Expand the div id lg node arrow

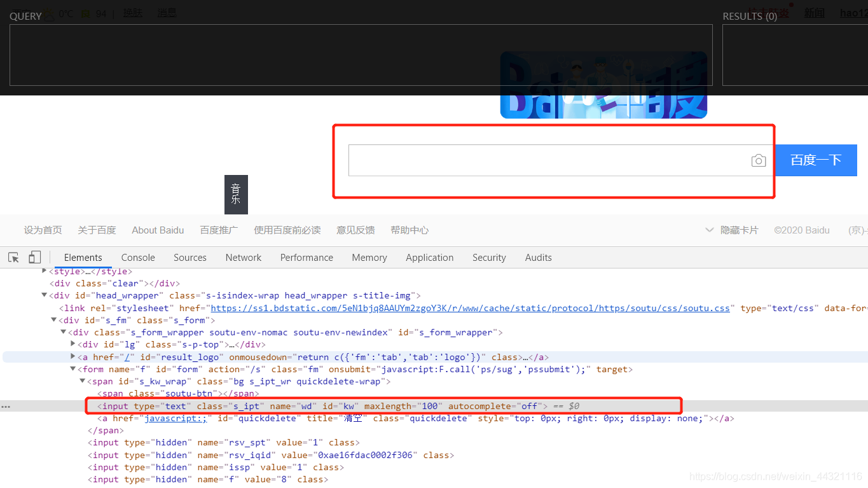coord(73,344)
